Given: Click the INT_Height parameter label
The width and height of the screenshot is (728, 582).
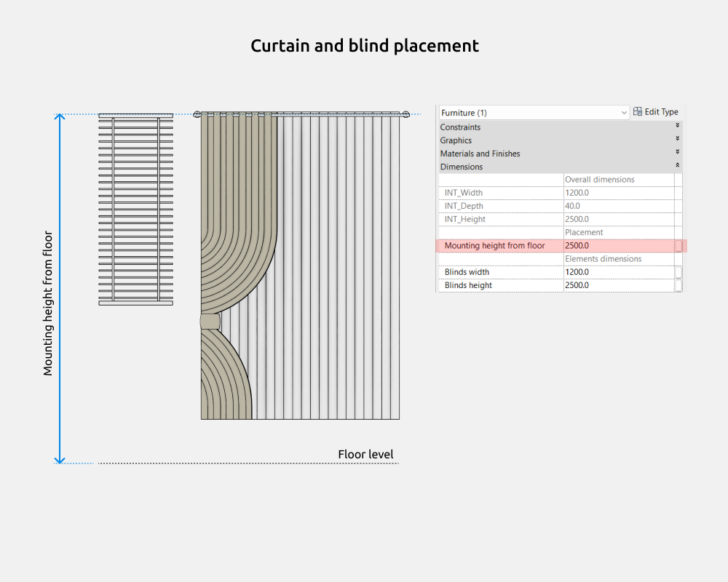Looking at the screenshot, I should tap(464, 219).
